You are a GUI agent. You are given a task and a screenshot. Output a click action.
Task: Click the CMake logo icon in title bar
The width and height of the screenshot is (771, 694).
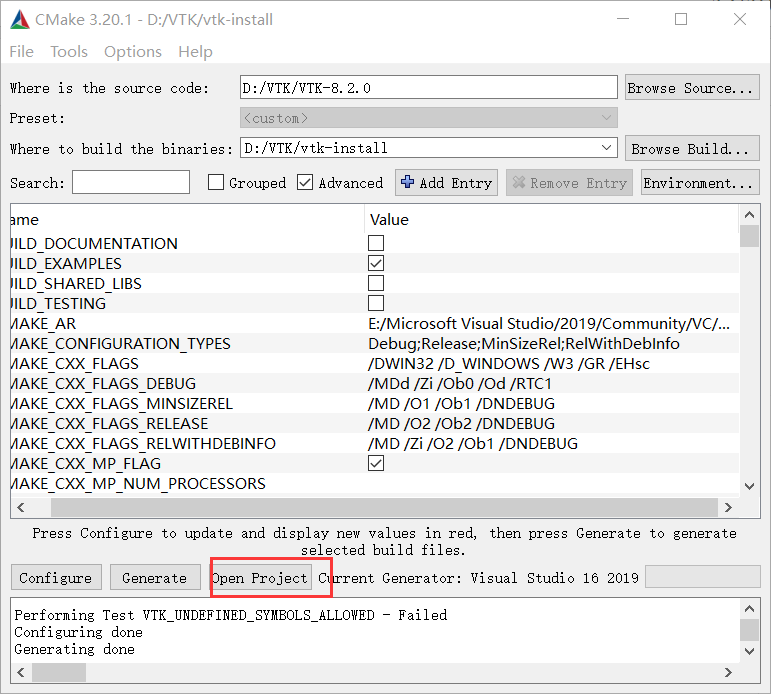point(20,20)
